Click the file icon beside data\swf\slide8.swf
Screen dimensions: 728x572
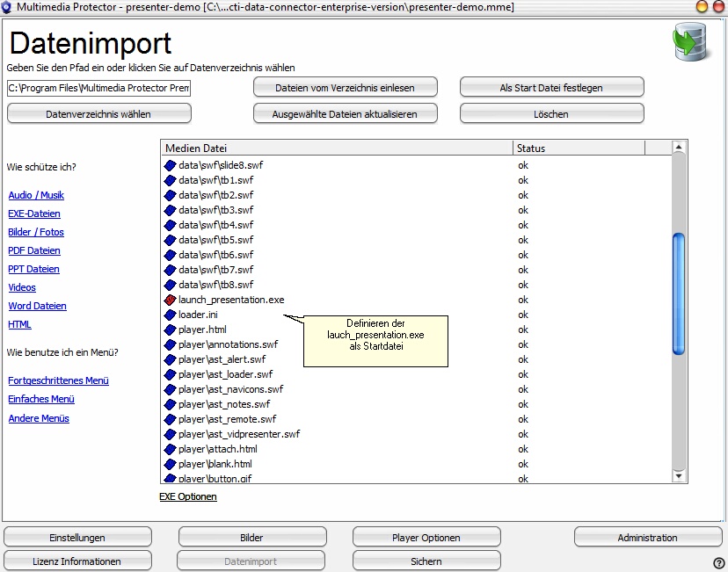pyautogui.click(x=171, y=165)
